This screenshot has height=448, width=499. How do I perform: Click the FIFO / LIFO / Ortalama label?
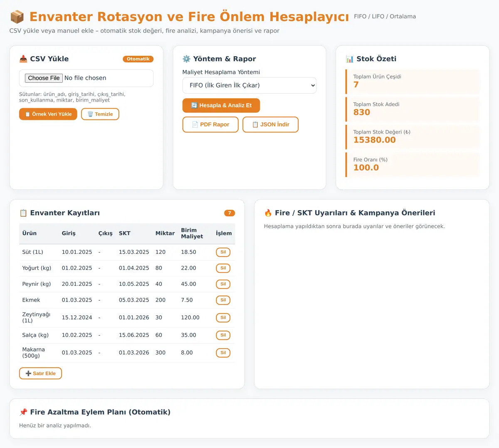pyautogui.click(x=385, y=17)
